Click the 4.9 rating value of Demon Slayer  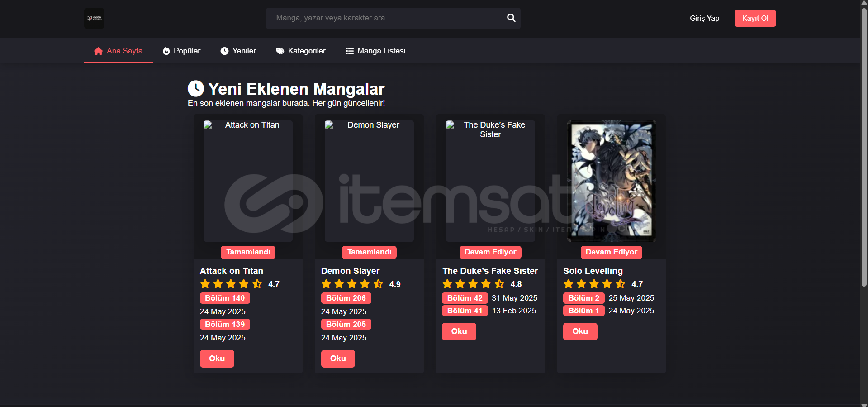[x=395, y=284]
